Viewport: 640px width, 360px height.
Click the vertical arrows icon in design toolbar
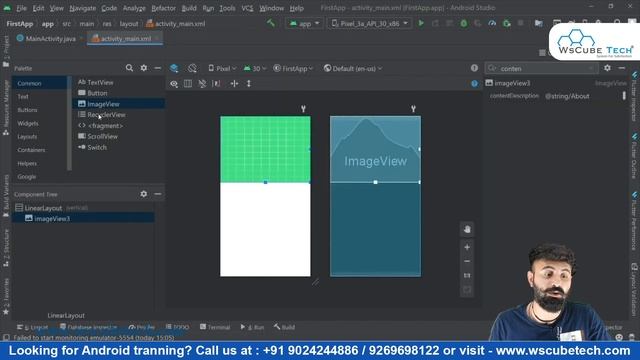pos(249,84)
